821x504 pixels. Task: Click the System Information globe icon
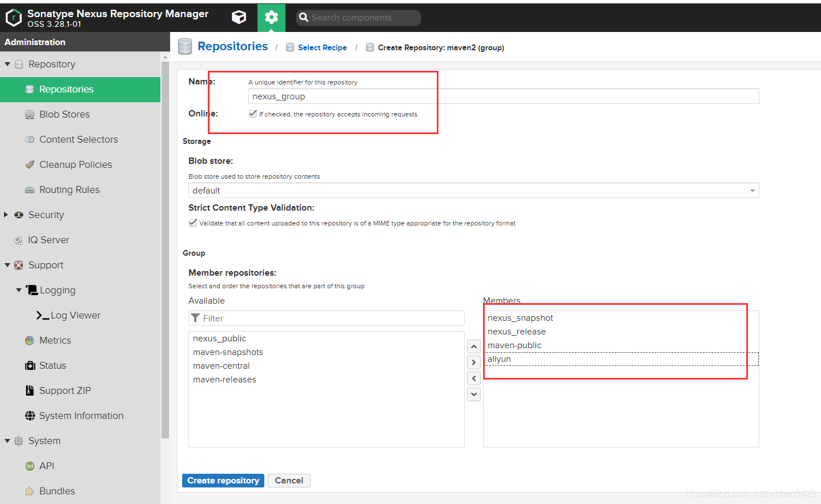pyautogui.click(x=30, y=416)
